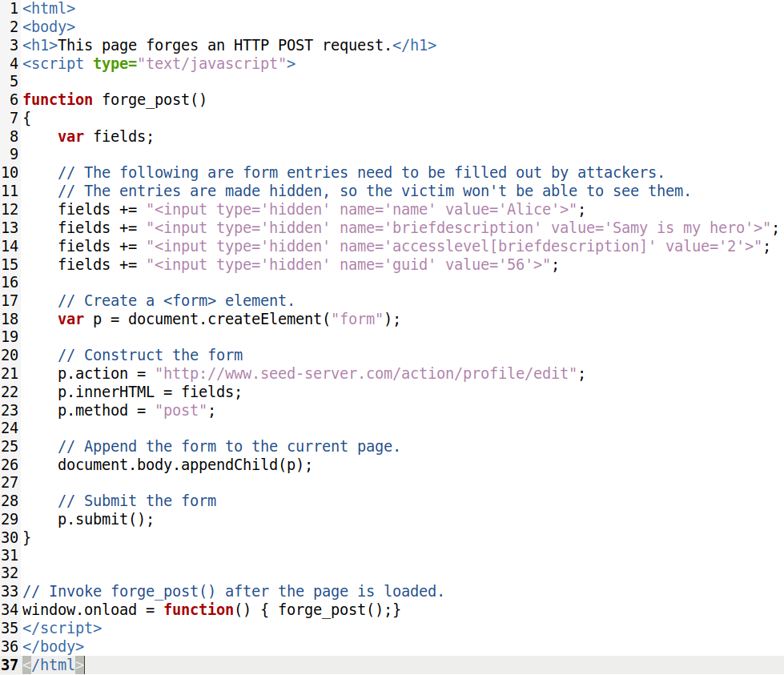
Task: Click the <body> tag on line 2
Action: tap(49, 26)
